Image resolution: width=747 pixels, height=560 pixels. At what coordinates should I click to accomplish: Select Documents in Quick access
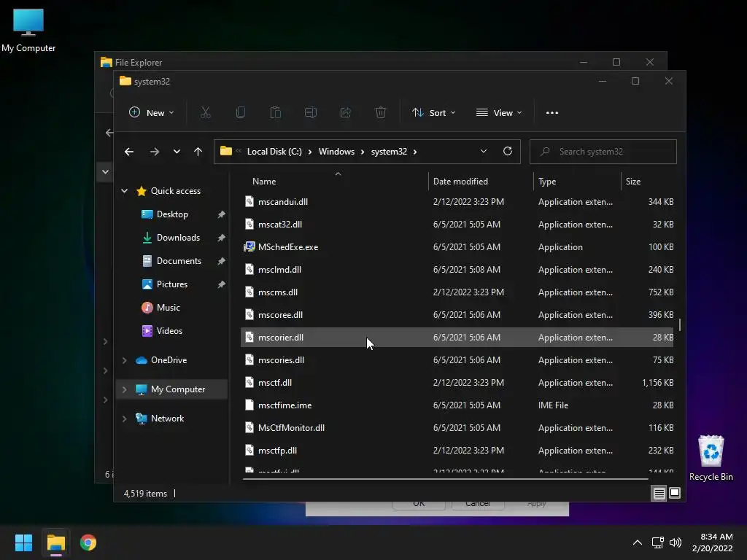coord(179,261)
